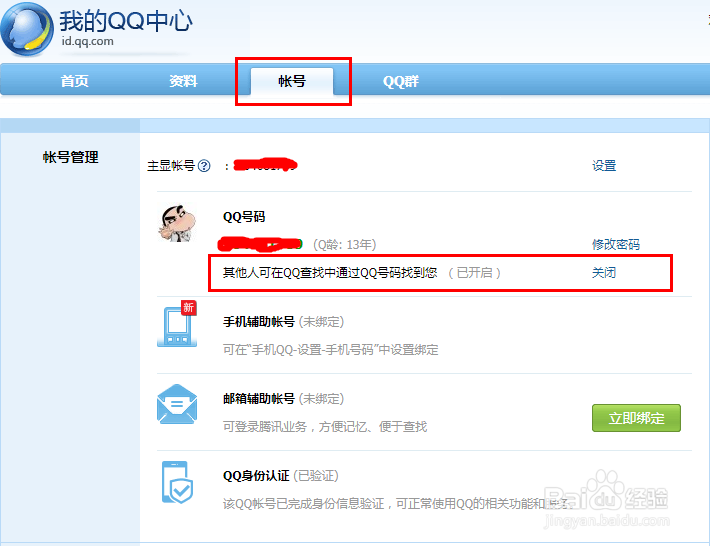The height and width of the screenshot is (546, 710).
Task: Click the QQ身份认证 heading
Action: pos(256,476)
